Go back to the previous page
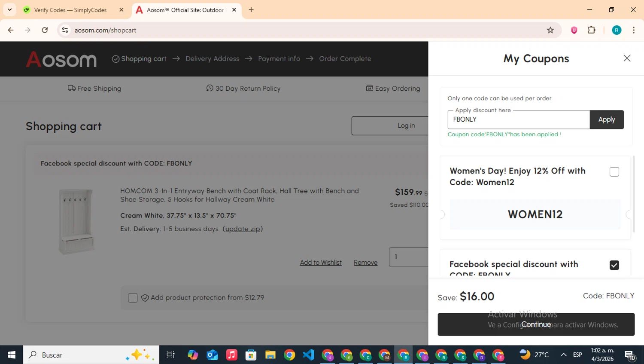The image size is (644, 364). click(x=11, y=30)
